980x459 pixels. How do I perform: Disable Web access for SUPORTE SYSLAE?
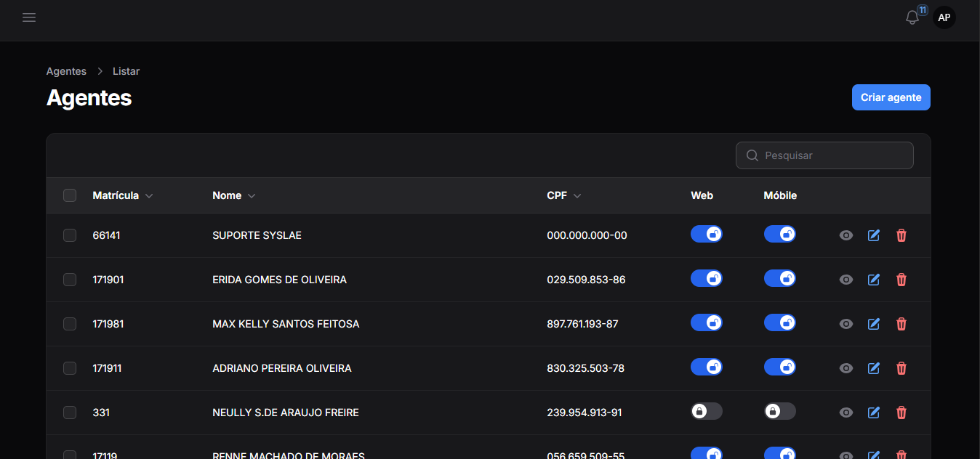pyautogui.click(x=706, y=234)
